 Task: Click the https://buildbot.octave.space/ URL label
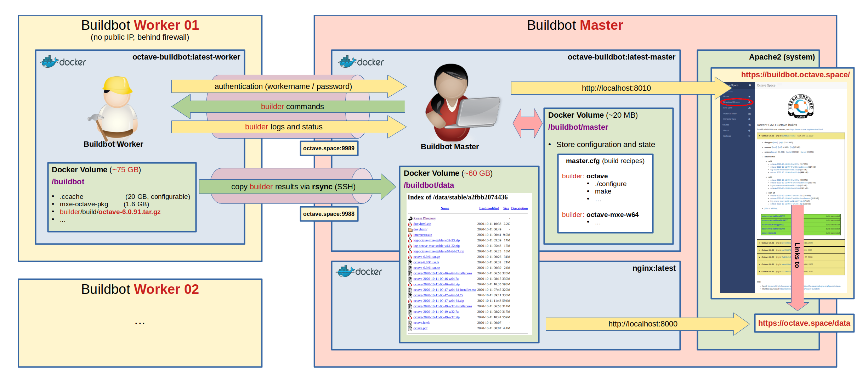[795, 75]
